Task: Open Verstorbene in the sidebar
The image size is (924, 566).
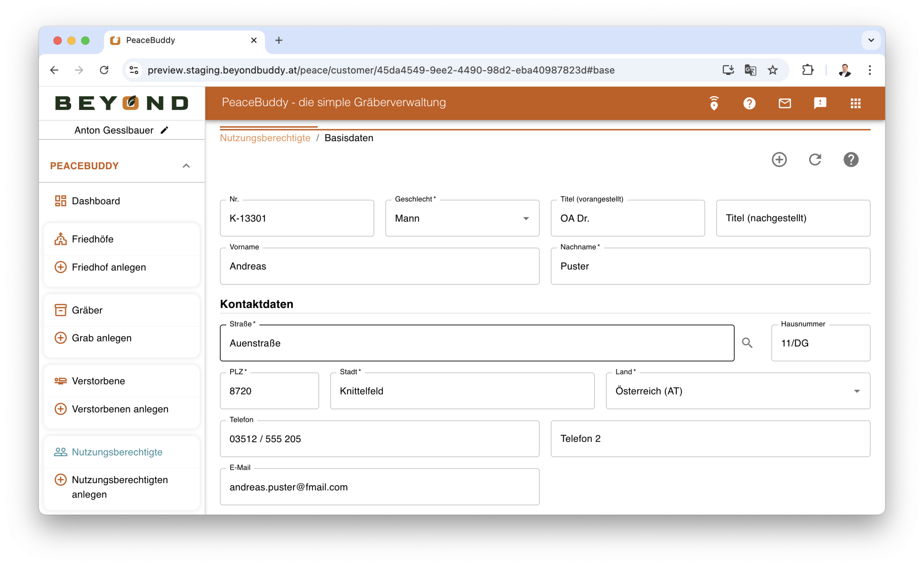Action: point(98,381)
